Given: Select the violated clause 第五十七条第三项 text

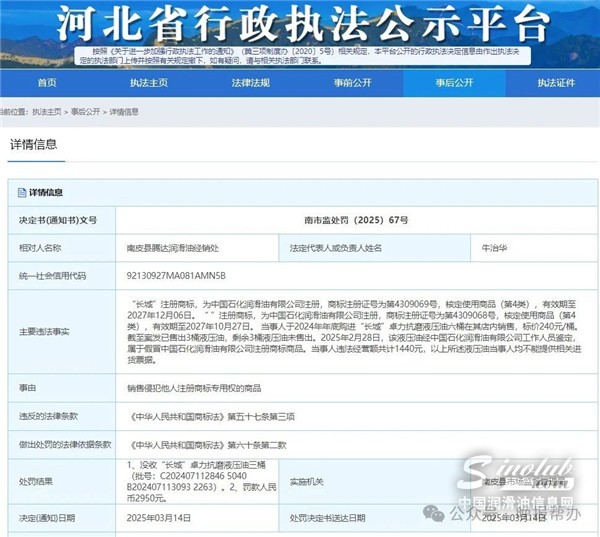Looking at the screenshot, I should [261, 416].
